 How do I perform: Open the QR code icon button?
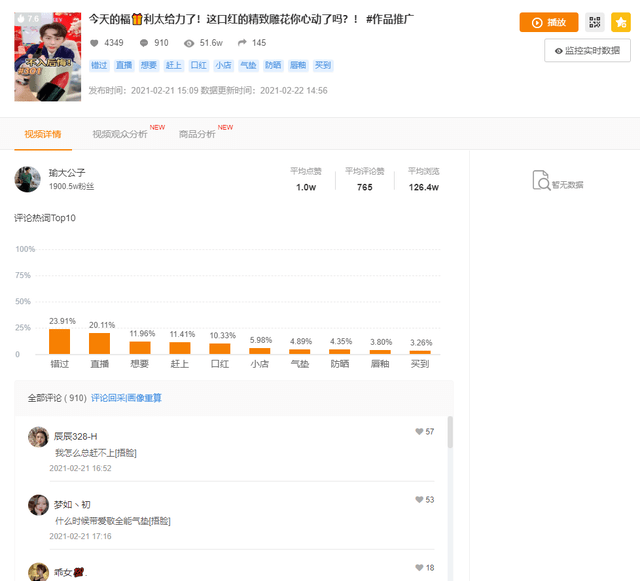(595, 22)
